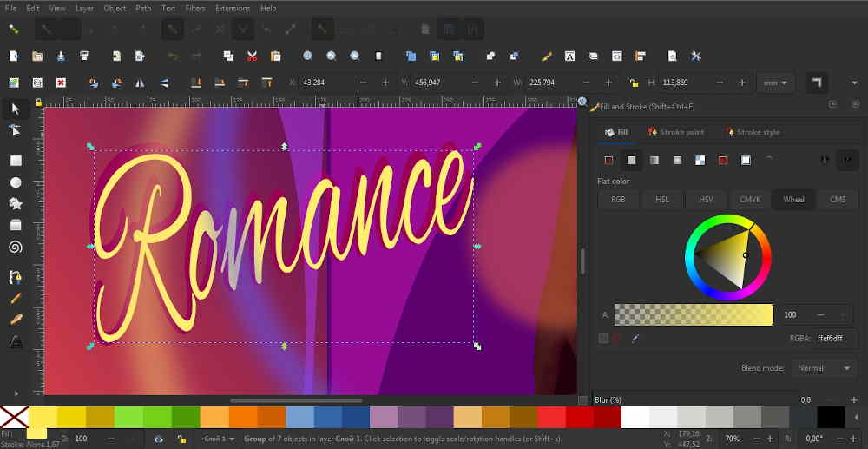Open the units dropdown next to height
The image size is (868, 449).
coord(775,83)
